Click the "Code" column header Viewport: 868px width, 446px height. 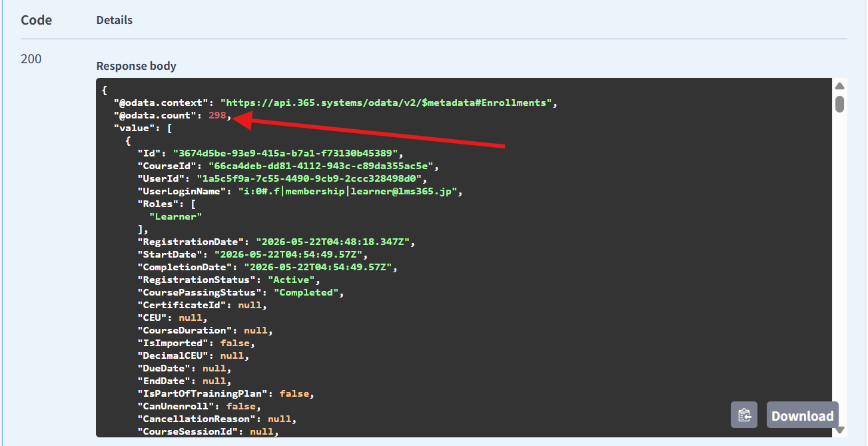coord(36,20)
